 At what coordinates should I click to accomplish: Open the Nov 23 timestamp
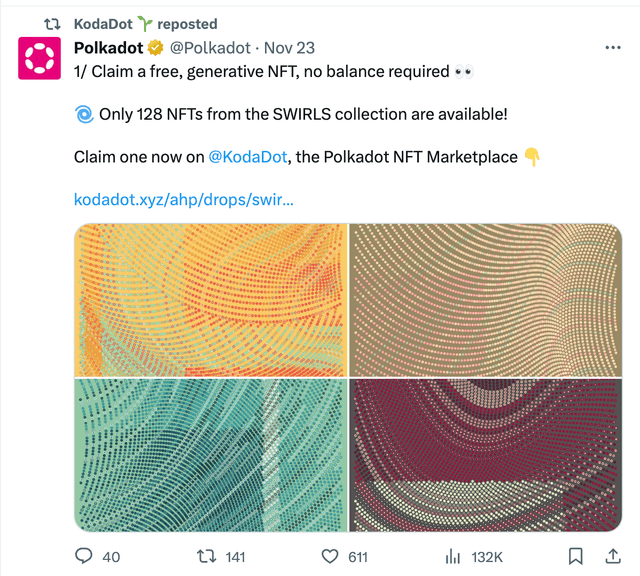click(x=289, y=48)
